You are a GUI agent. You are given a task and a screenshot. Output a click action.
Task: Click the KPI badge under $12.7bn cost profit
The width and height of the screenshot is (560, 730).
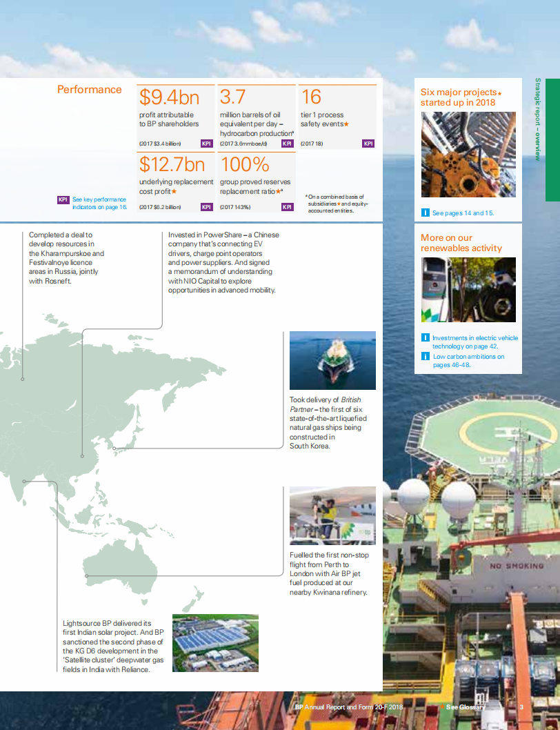point(206,206)
